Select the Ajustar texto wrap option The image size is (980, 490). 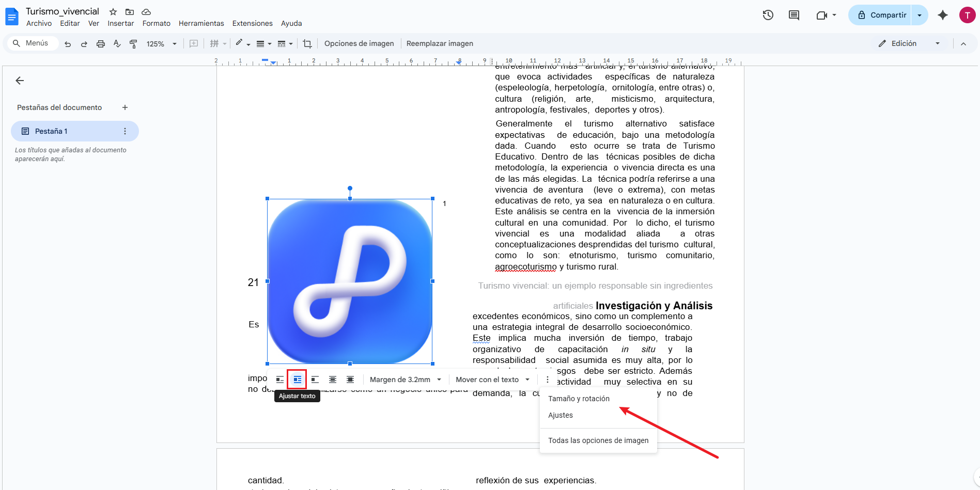pos(298,380)
